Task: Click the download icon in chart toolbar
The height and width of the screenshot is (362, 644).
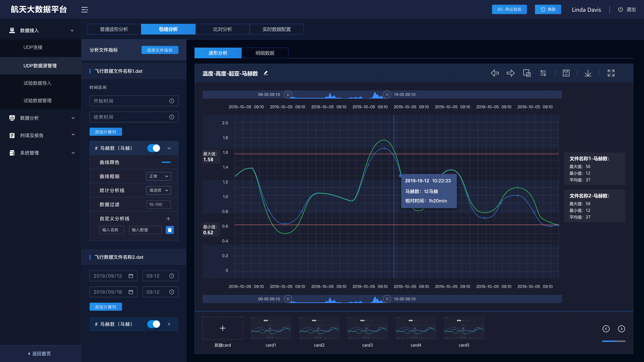Action: pyautogui.click(x=588, y=73)
